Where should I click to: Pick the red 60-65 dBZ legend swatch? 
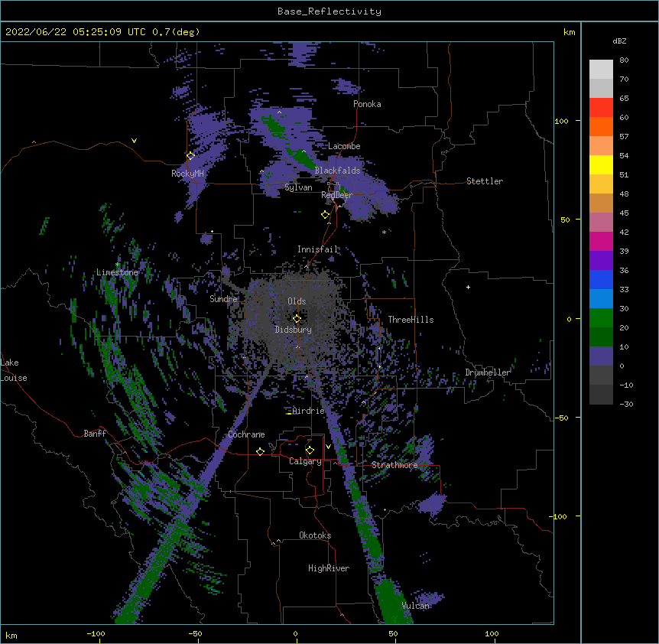coord(601,107)
